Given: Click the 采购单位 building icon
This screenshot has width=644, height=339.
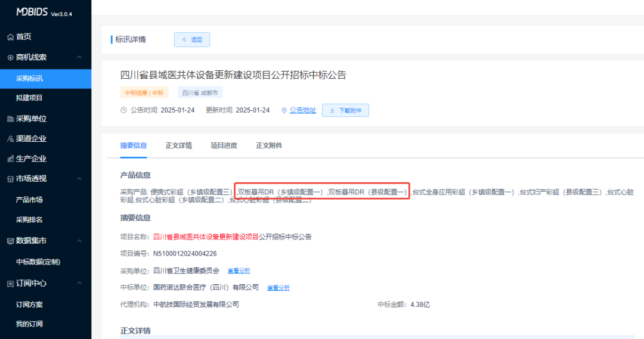Looking at the screenshot, I should 10,119.
